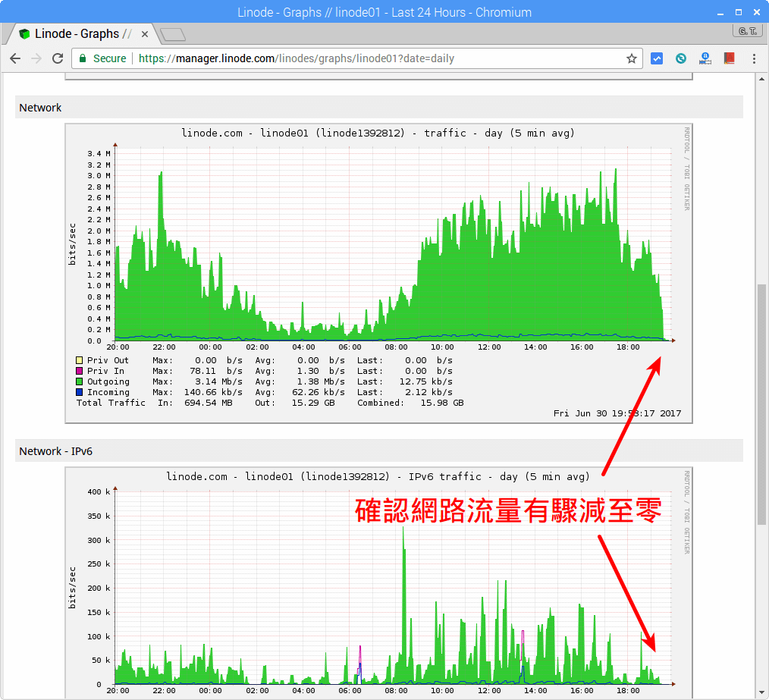Open the blue checkmark extension icon
769x700 pixels.
click(x=657, y=58)
